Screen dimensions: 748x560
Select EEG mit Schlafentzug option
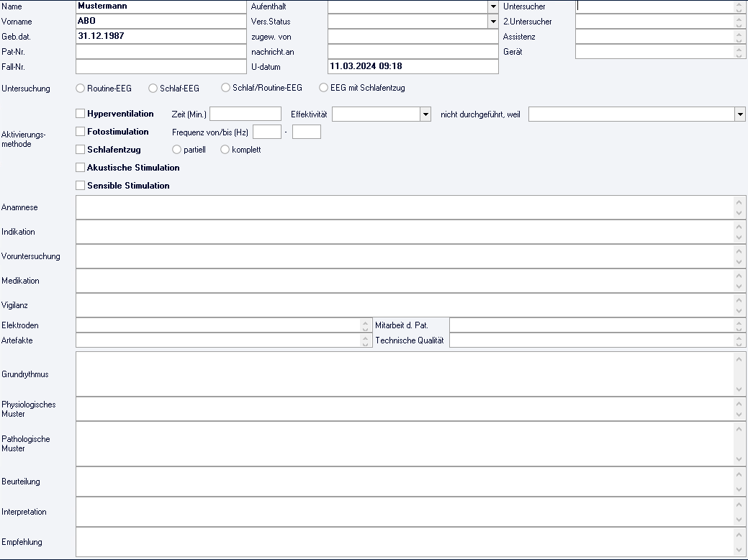pyautogui.click(x=323, y=88)
